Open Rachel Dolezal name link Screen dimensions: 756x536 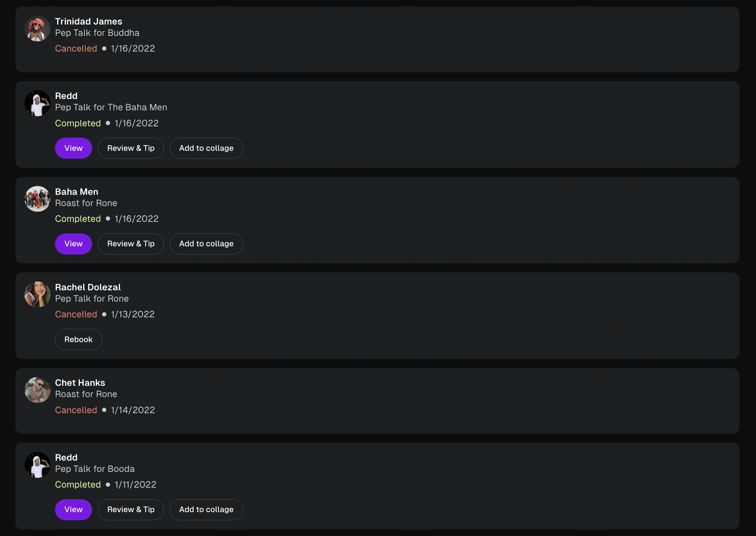coord(88,287)
